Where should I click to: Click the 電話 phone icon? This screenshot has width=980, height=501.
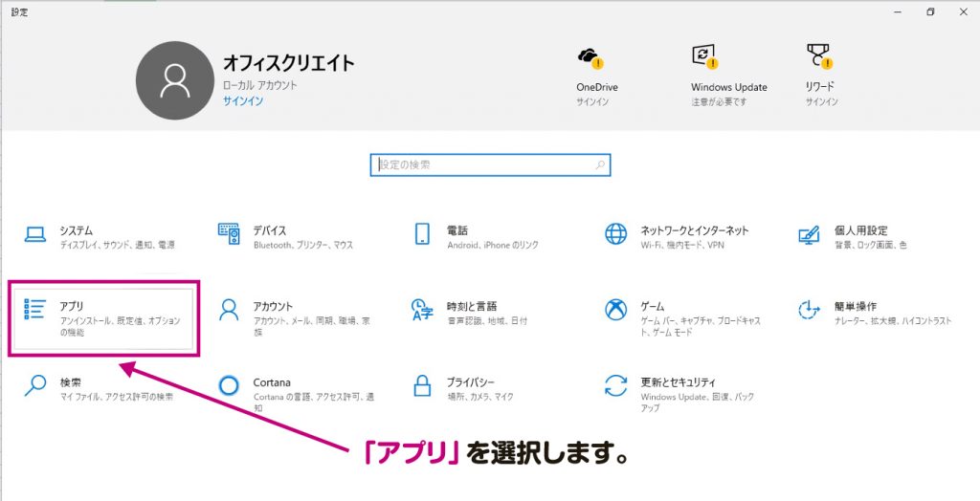tap(422, 233)
